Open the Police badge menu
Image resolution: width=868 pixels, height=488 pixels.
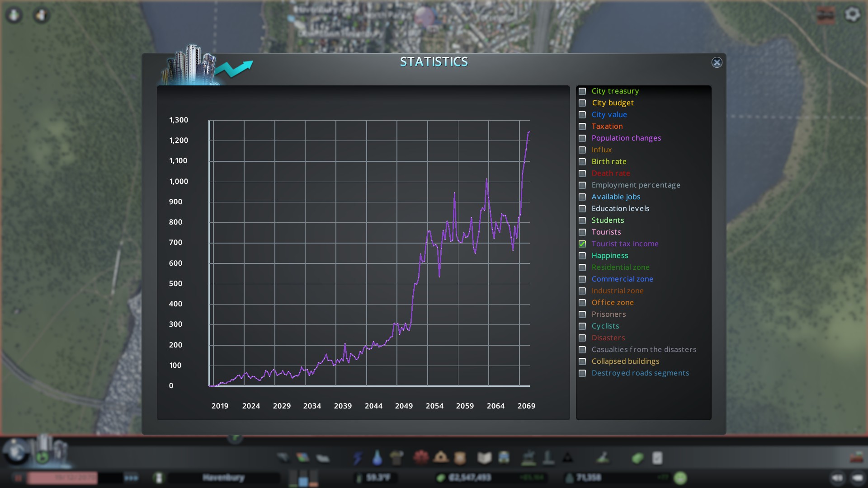pyautogui.click(x=460, y=458)
